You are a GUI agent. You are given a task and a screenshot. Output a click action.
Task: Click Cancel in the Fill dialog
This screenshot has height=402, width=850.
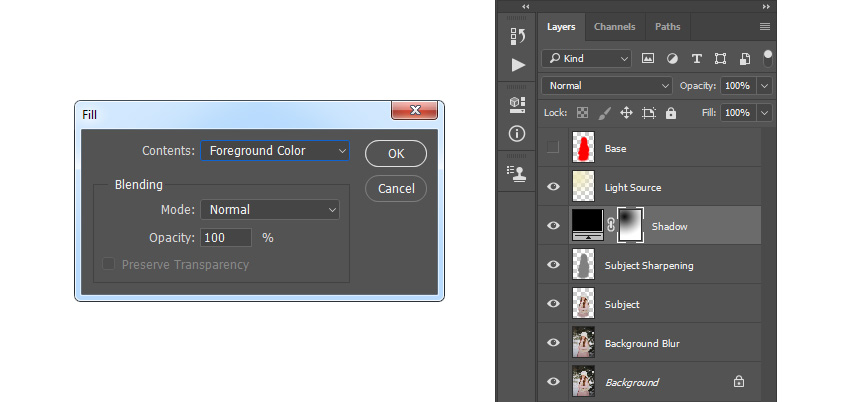[x=396, y=189]
